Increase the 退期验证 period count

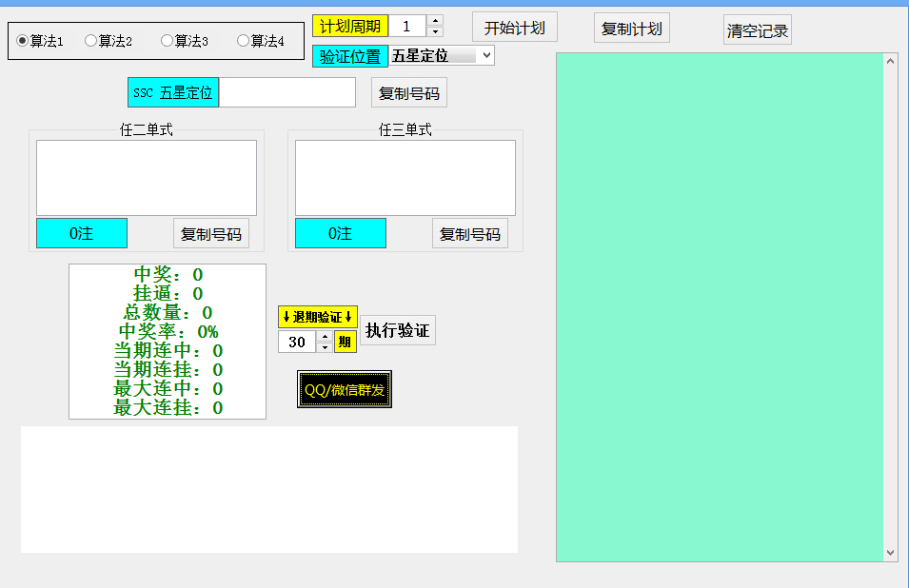326,337
